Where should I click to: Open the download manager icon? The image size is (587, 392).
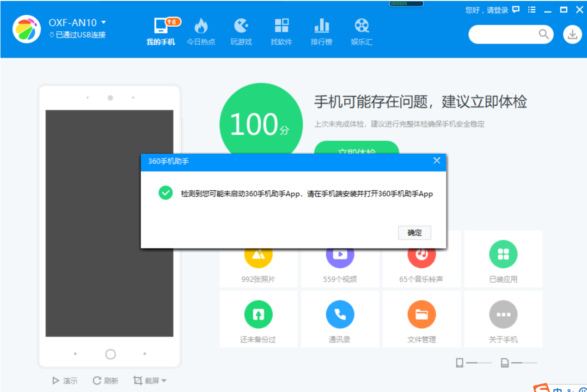click(x=573, y=34)
